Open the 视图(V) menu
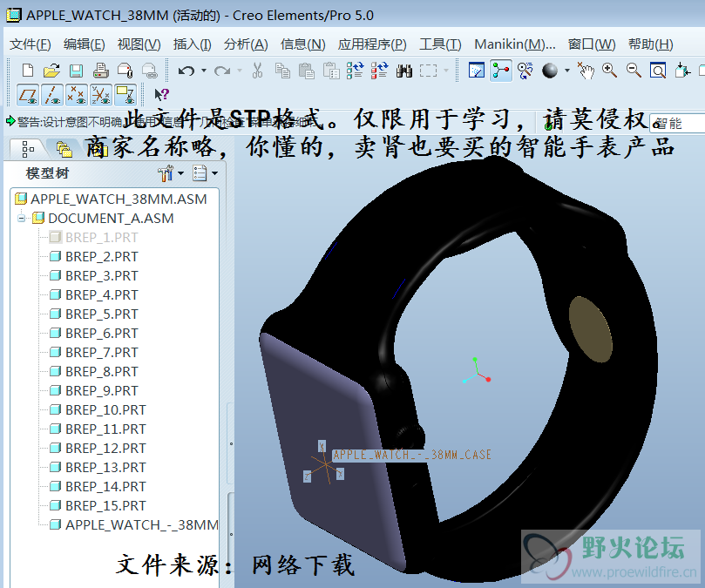705x588 pixels. pyautogui.click(x=139, y=44)
